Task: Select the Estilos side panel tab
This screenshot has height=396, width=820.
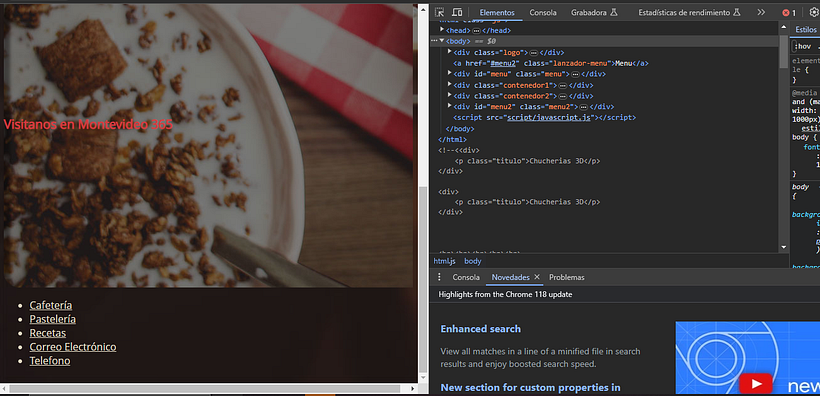Action: click(x=806, y=30)
